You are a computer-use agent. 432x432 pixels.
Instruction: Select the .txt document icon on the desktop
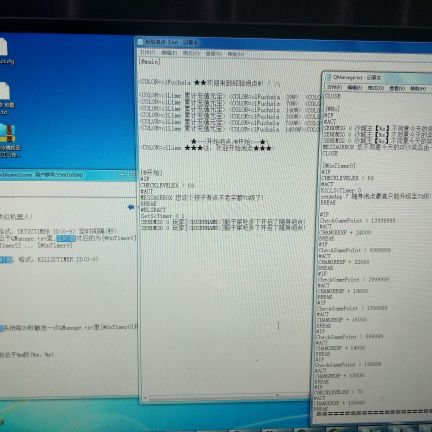(6, 98)
